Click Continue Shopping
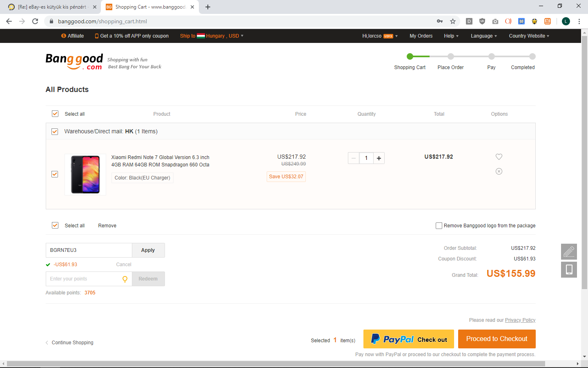 pyautogui.click(x=69, y=343)
